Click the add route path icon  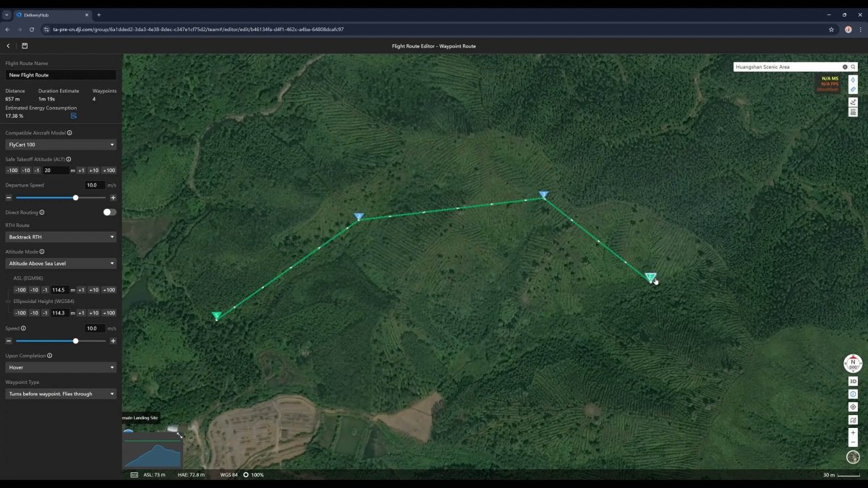coord(854,102)
